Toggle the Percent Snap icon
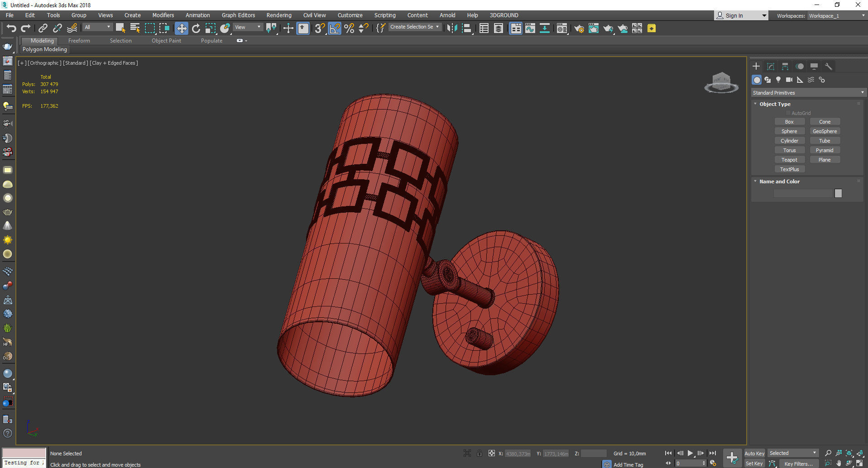868x468 pixels. pyautogui.click(x=349, y=29)
